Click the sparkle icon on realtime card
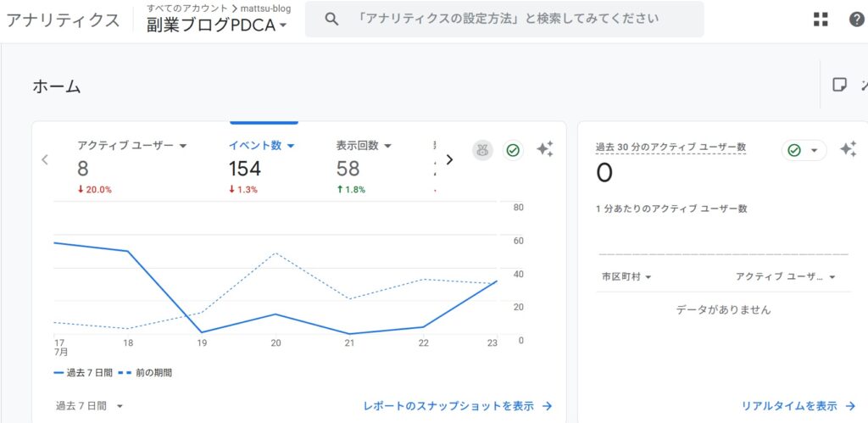 (x=848, y=149)
